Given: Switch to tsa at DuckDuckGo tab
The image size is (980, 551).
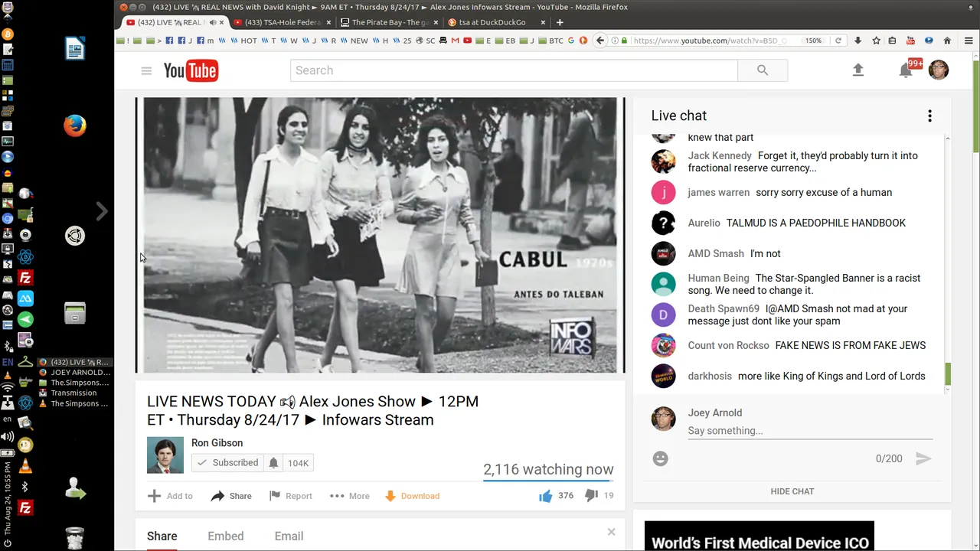Looking at the screenshot, I should pyautogui.click(x=494, y=22).
